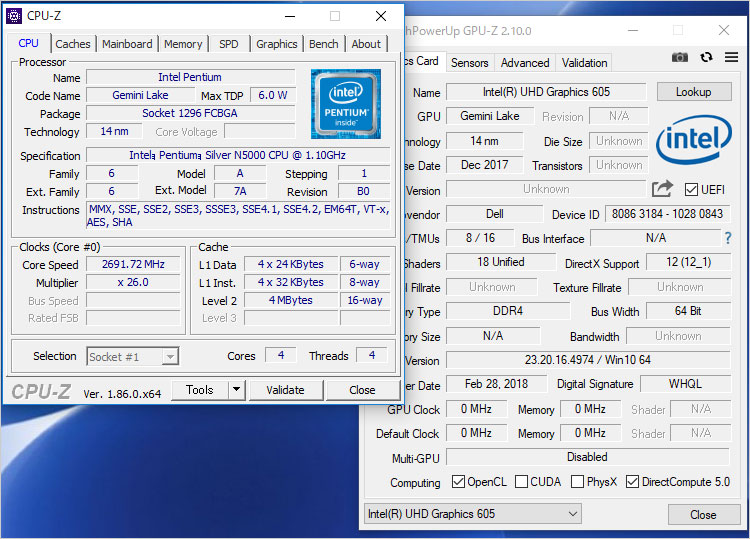The height and width of the screenshot is (539, 750).
Task: Click the Multi-GPU field showing Disabled
Action: tap(587, 457)
